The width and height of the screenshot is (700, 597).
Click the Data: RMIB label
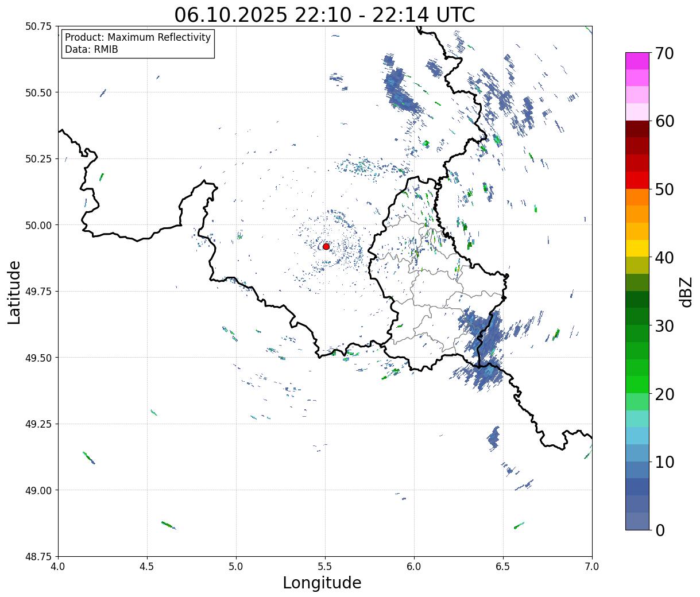[91, 49]
